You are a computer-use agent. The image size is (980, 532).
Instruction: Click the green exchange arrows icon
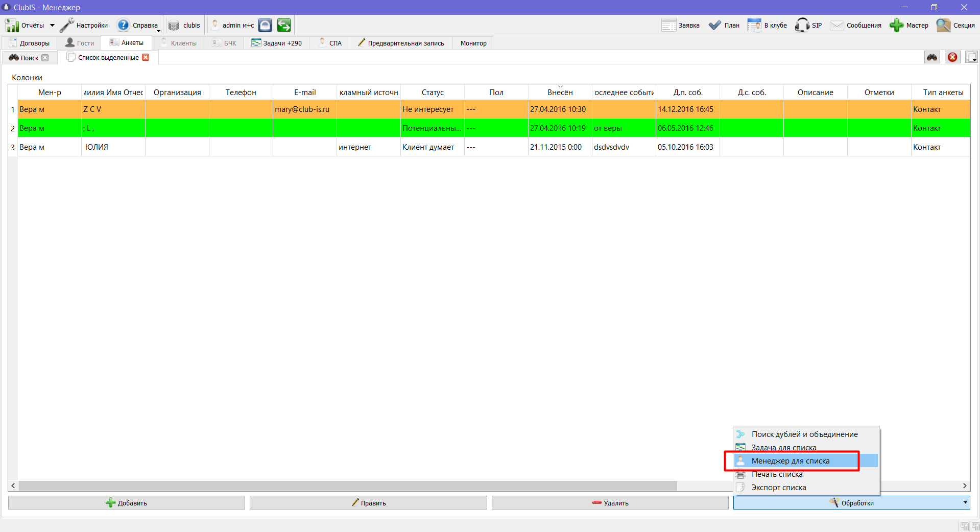[x=284, y=25]
